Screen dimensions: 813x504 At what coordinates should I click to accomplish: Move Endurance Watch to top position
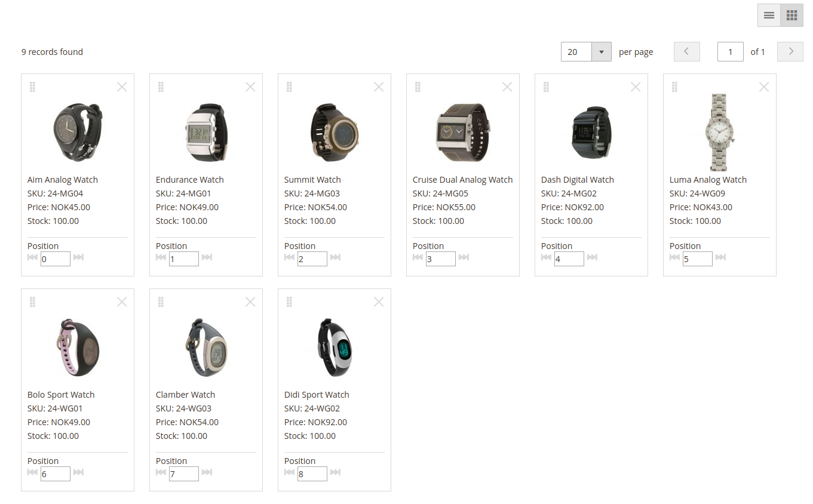click(x=161, y=257)
